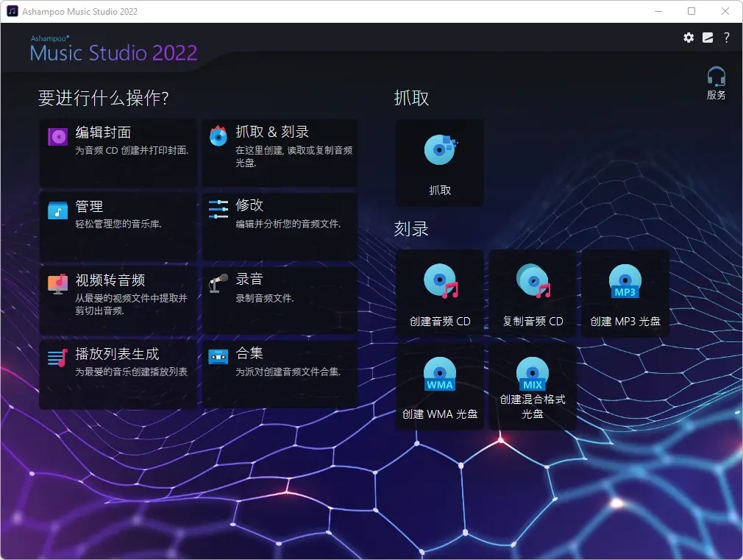Screen dimensions: 743x560
Task: Open the 服务 headset icon
Action: [716, 76]
